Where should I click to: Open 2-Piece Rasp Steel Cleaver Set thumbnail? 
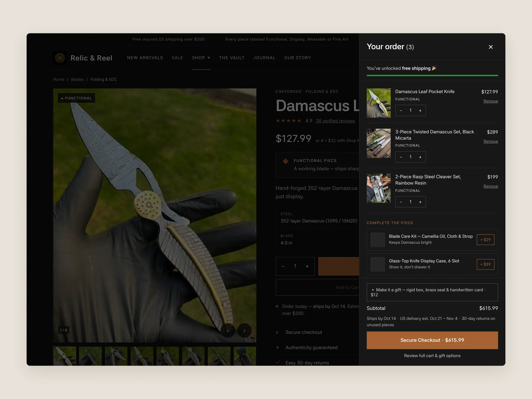379,188
